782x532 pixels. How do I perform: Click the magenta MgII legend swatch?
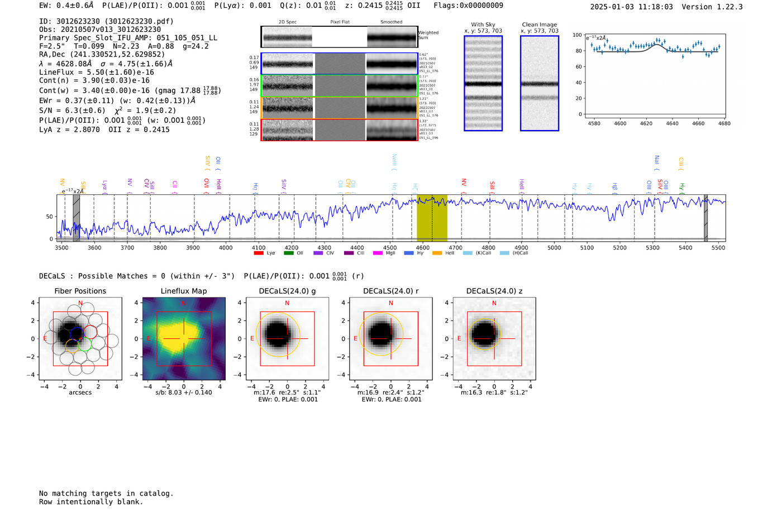point(378,253)
